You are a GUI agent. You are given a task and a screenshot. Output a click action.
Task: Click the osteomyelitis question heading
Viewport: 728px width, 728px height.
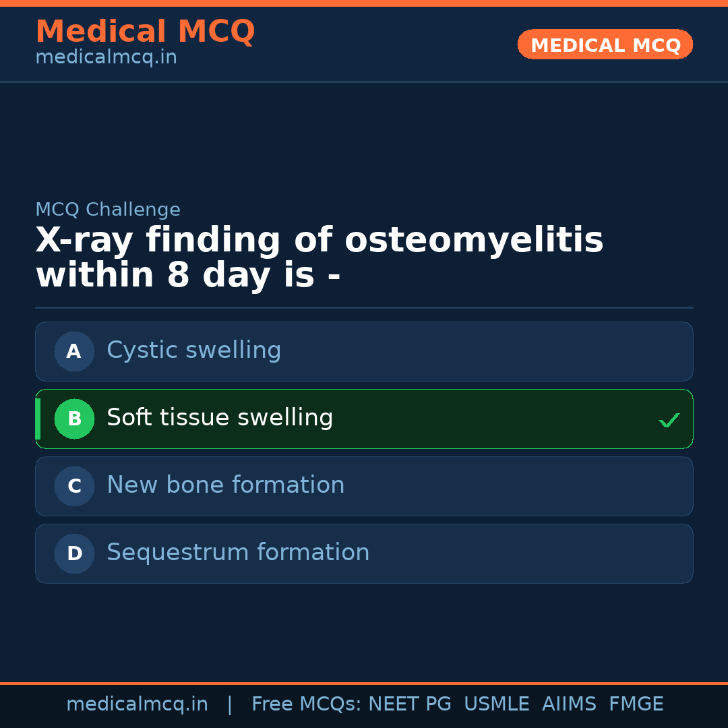click(x=319, y=258)
